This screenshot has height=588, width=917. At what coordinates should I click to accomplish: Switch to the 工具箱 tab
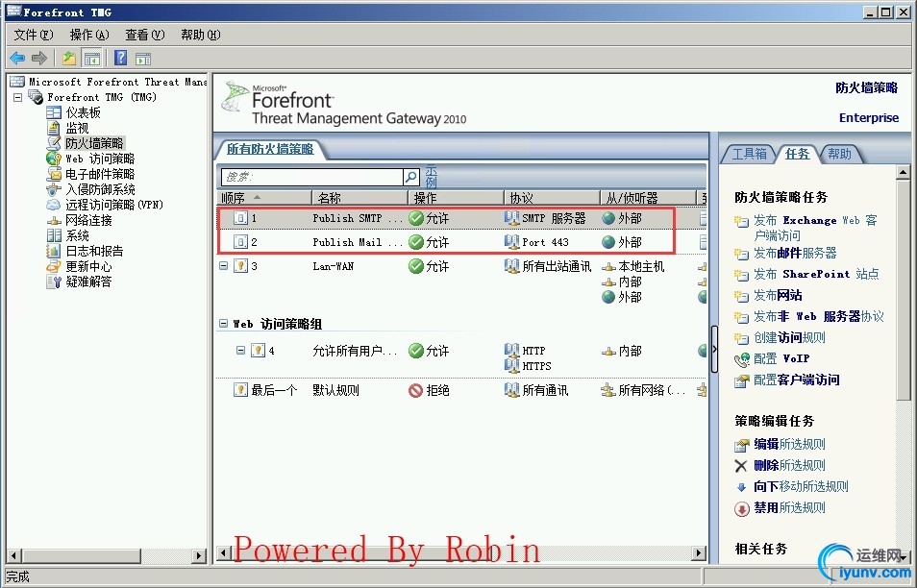(x=749, y=154)
